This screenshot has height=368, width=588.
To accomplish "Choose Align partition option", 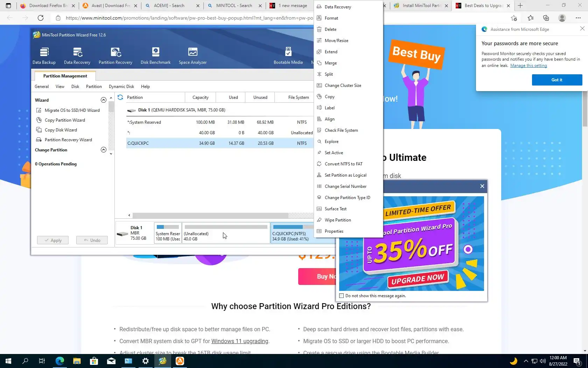I will coord(349,119).
